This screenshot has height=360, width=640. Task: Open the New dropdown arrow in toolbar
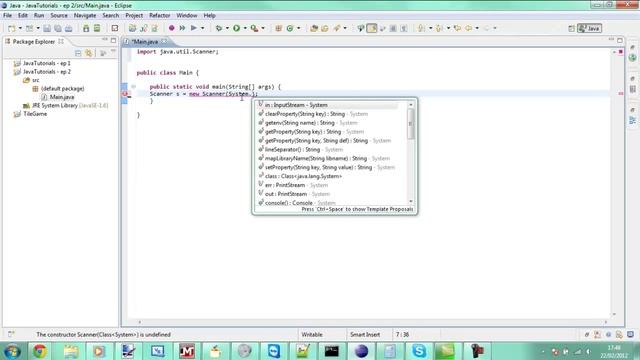coord(20,28)
